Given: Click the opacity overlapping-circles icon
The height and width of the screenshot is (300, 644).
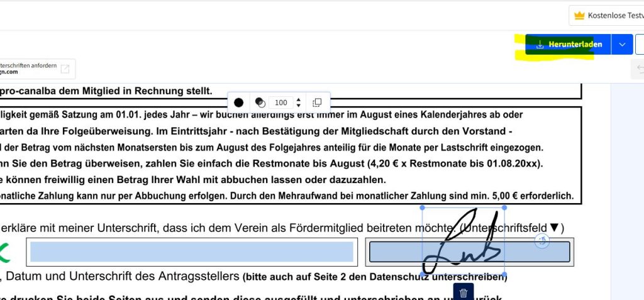Looking at the screenshot, I should (260, 103).
